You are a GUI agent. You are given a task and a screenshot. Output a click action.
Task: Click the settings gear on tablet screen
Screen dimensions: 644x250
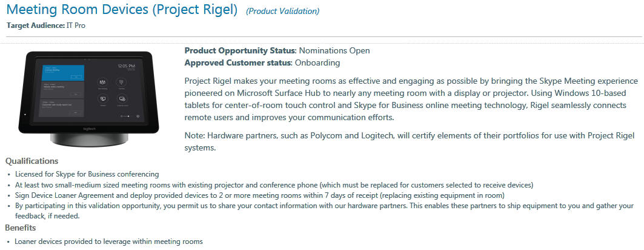pyautogui.click(x=138, y=116)
